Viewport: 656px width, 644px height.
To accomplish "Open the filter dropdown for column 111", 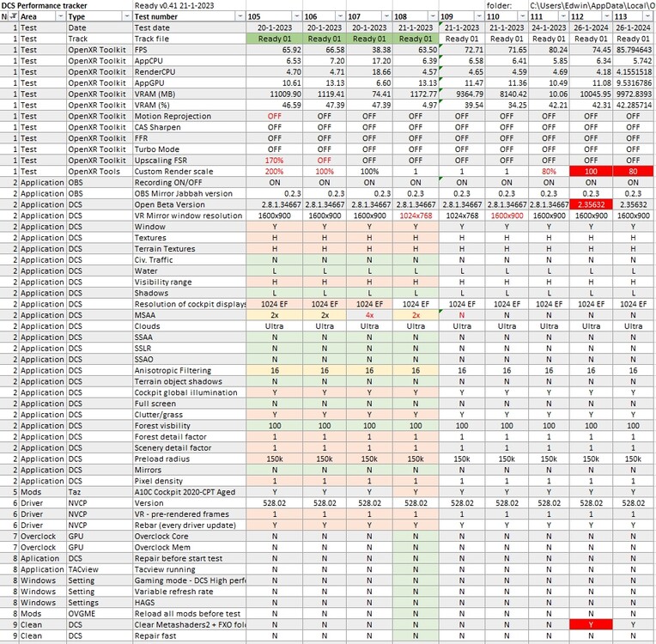I will click(563, 16).
